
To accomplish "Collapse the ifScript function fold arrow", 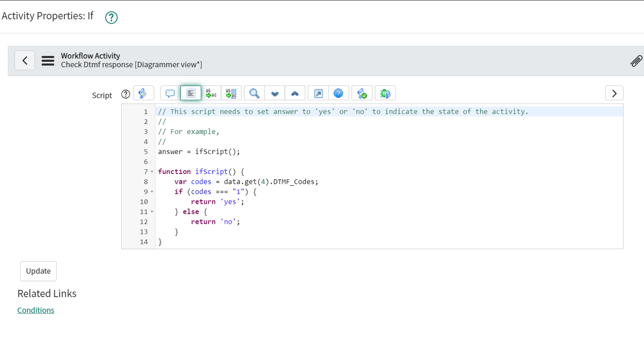I will [152, 171].
